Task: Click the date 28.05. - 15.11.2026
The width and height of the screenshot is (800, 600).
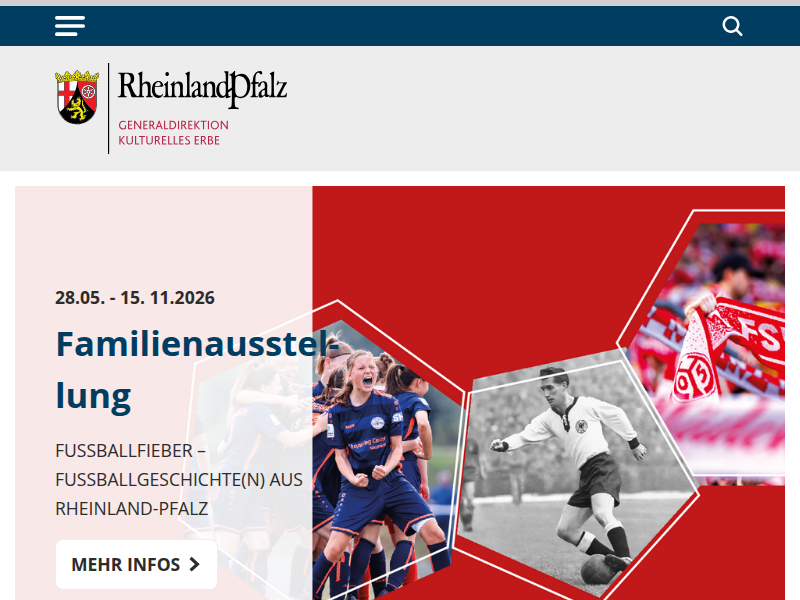Action: tap(135, 297)
